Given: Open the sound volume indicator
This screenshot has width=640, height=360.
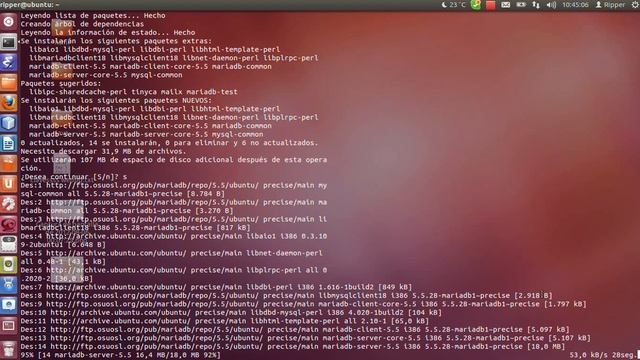Looking at the screenshot, I should coord(551,5).
